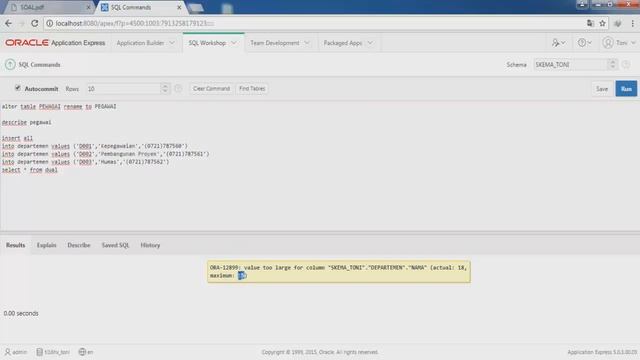
Task: Open the administration user-wrench icon menu
Action: (558, 43)
